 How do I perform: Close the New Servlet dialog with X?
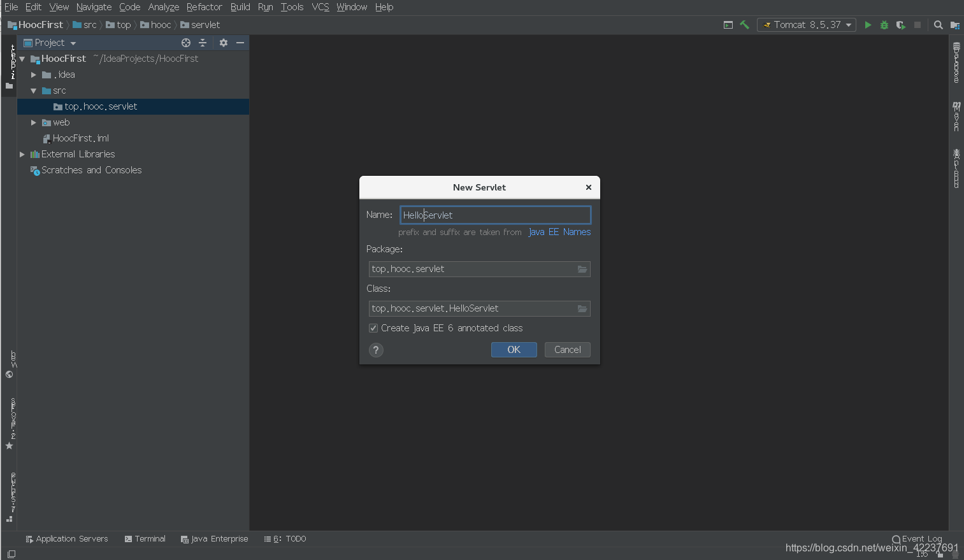click(589, 187)
